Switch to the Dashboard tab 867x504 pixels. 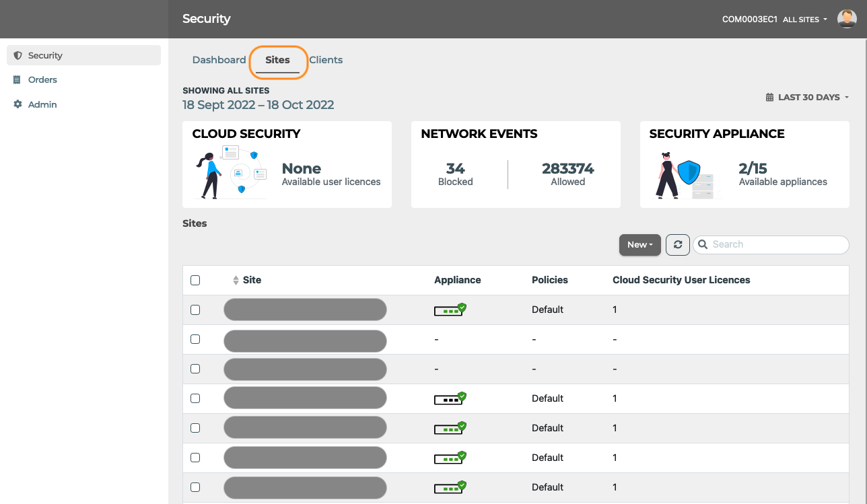(219, 60)
